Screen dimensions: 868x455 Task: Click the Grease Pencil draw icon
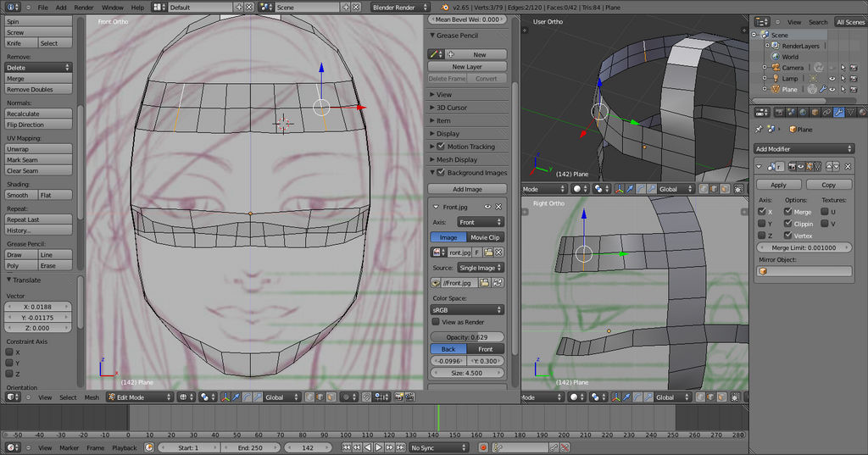coord(434,54)
